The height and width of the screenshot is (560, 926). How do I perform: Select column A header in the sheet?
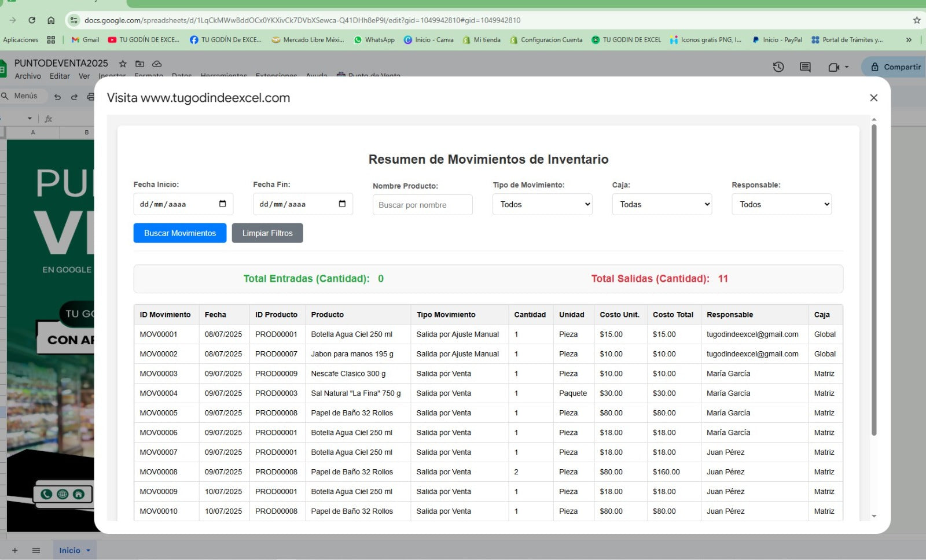33,132
